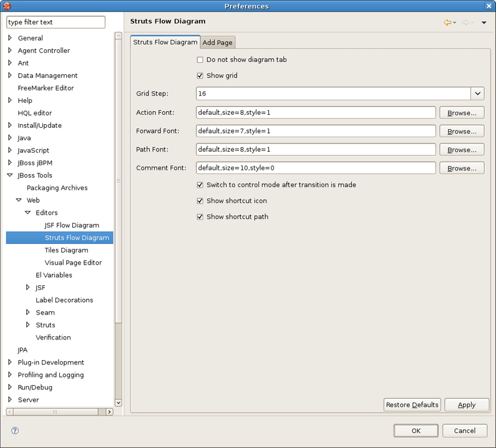Viewport: 496px width, 448px height.
Task: Open the Grid Step dropdown
Action: click(x=477, y=94)
